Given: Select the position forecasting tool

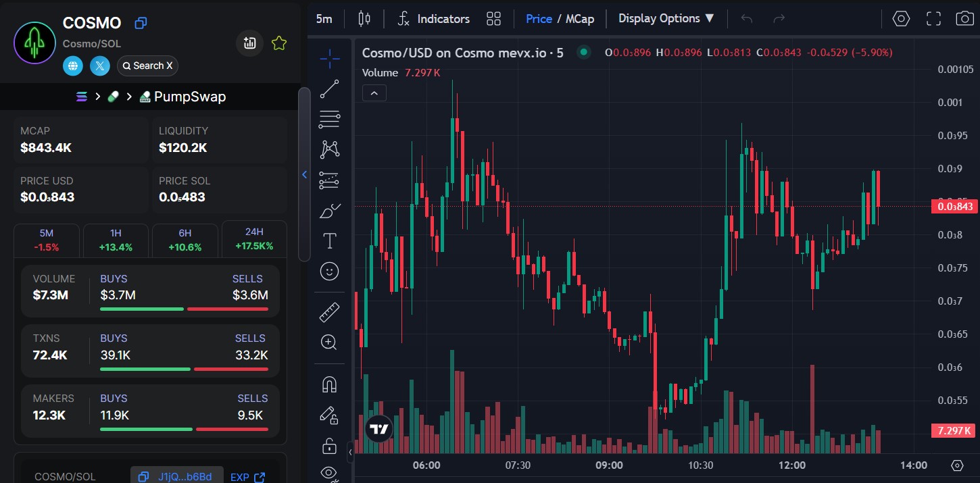Looking at the screenshot, I should tap(329, 180).
